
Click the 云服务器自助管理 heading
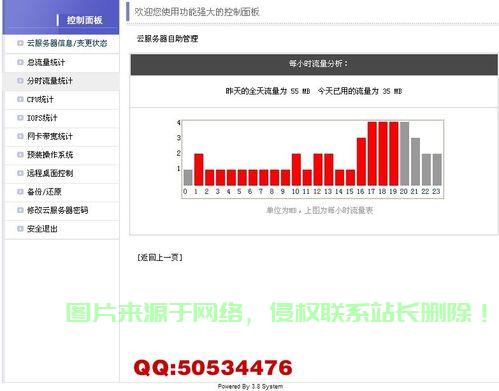(x=167, y=39)
